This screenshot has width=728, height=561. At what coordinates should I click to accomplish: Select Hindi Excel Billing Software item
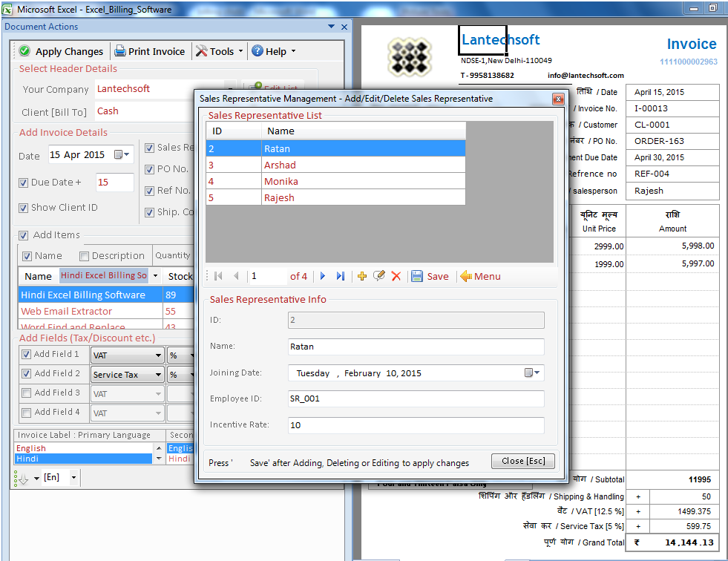tap(91, 295)
